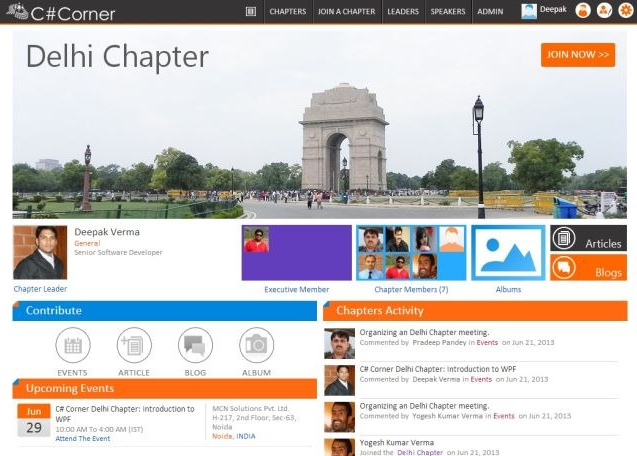Open the Articles tile

click(588, 239)
